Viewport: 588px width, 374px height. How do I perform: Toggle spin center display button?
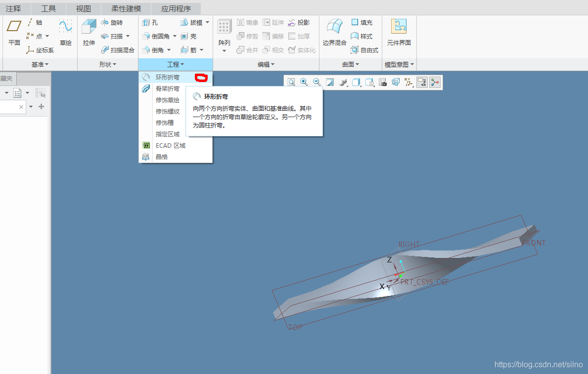pyautogui.click(x=435, y=83)
